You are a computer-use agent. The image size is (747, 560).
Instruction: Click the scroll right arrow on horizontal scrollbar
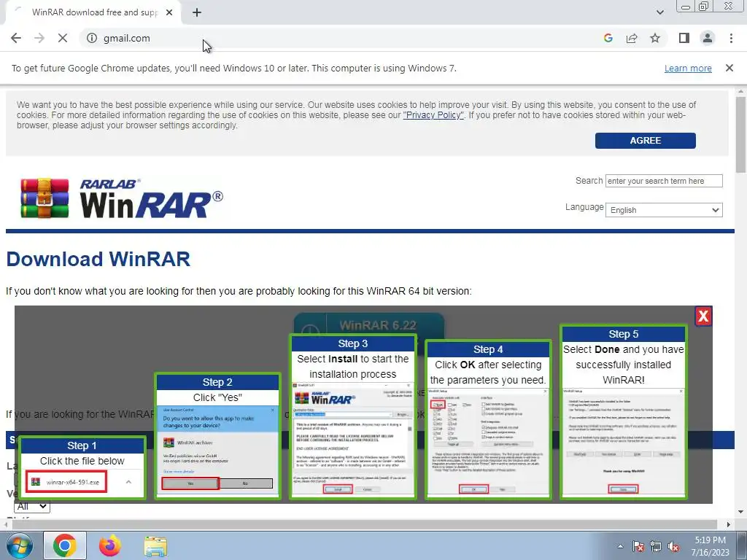729,524
